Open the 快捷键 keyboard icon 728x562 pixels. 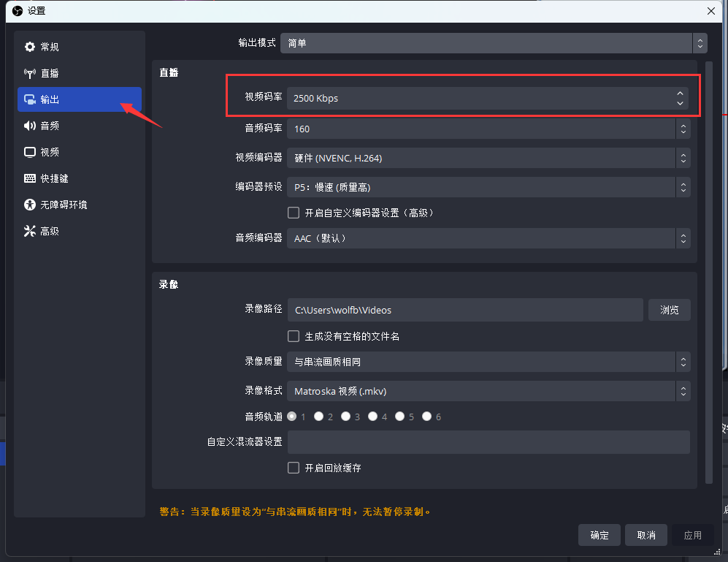pyautogui.click(x=30, y=178)
